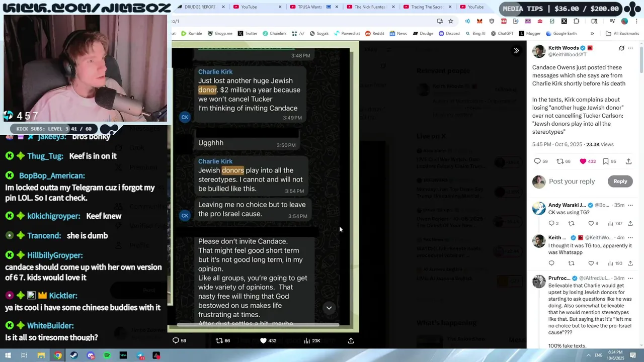The height and width of the screenshot is (362, 644).
Task: Open Steam from the taskbar
Action: pyautogui.click(x=74, y=355)
